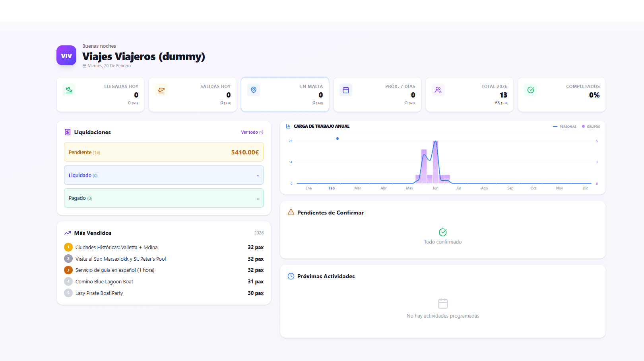Select the Liquidado settlements row
The height and width of the screenshot is (361, 644).
point(164,175)
